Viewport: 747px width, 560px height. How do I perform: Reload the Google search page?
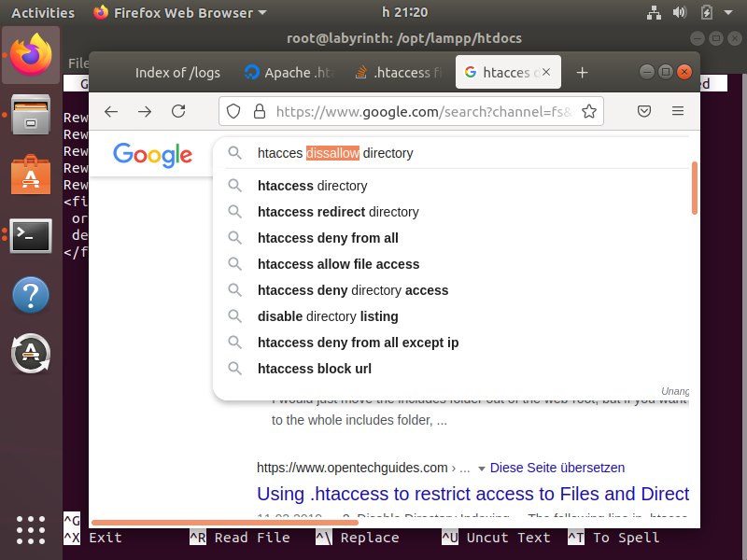(178, 111)
